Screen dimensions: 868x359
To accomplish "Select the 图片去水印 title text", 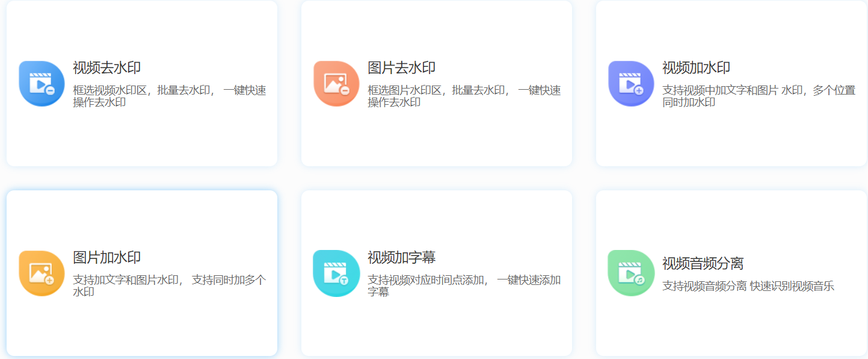I will 402,68.
